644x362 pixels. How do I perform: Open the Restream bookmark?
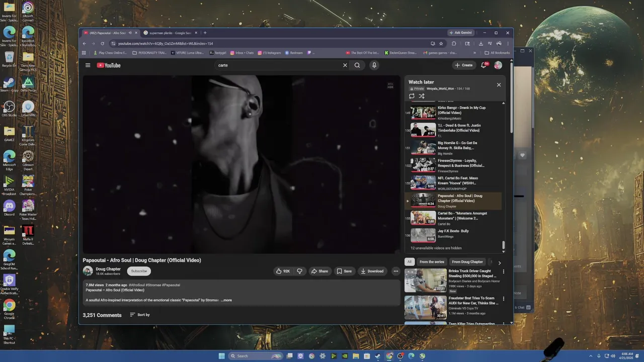click(294, 53)
